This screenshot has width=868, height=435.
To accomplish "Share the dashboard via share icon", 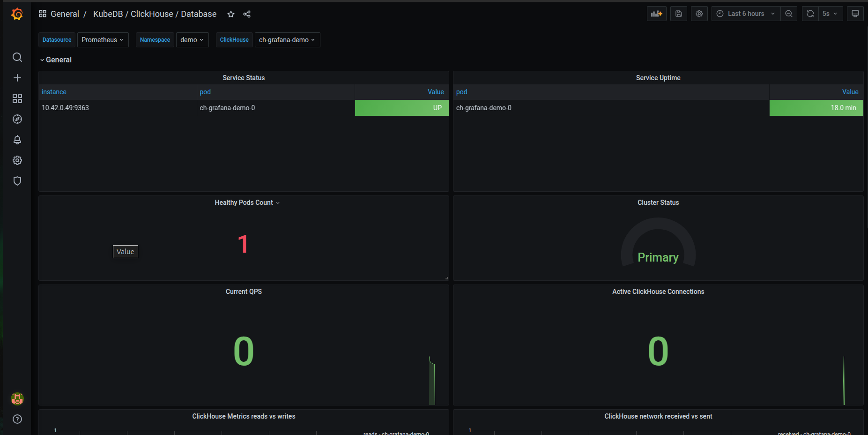I will tap(247, 14).
